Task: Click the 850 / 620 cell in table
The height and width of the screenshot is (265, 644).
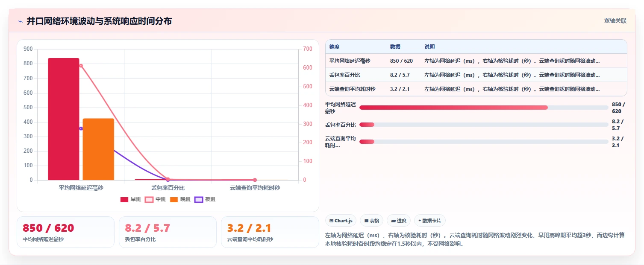Action: coord(401,61)
